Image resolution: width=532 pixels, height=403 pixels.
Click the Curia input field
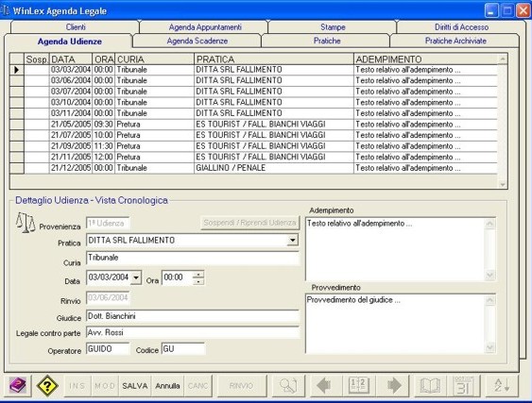coord(193,258)
